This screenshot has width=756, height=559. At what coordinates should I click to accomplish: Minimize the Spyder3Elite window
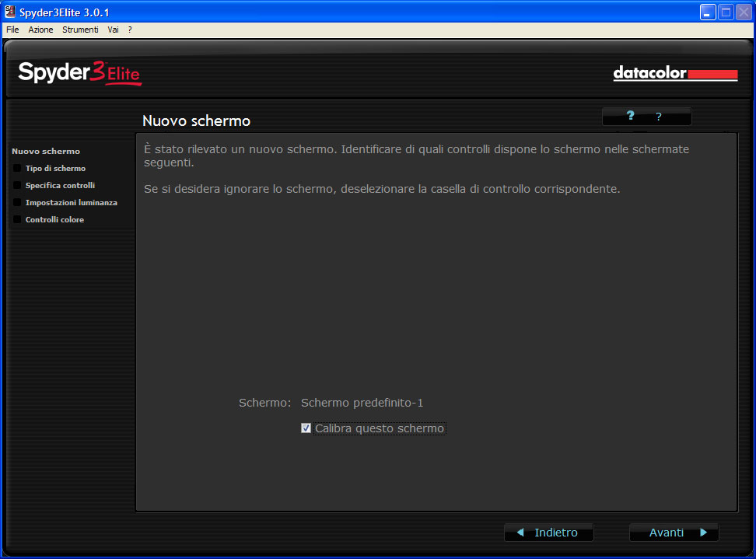point(708,12)
